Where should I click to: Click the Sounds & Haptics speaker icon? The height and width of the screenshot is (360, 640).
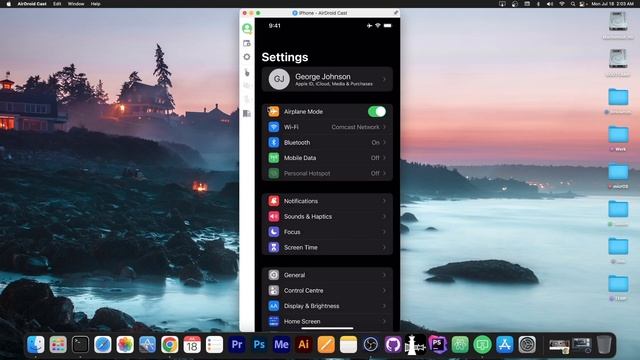pos(274,216)
